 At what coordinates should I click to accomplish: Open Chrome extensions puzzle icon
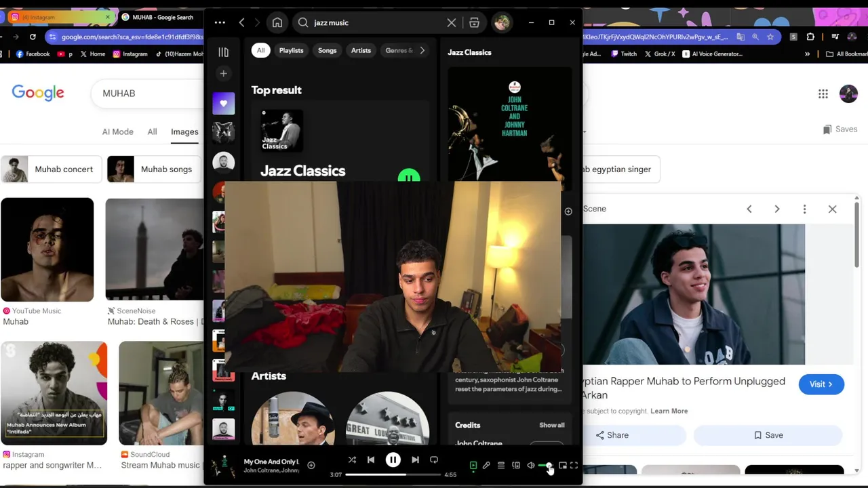click(811, 37)
